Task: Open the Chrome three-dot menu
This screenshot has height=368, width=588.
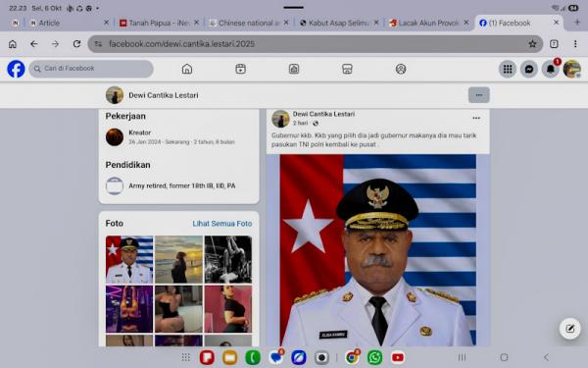Action: [x=575, y=44]
